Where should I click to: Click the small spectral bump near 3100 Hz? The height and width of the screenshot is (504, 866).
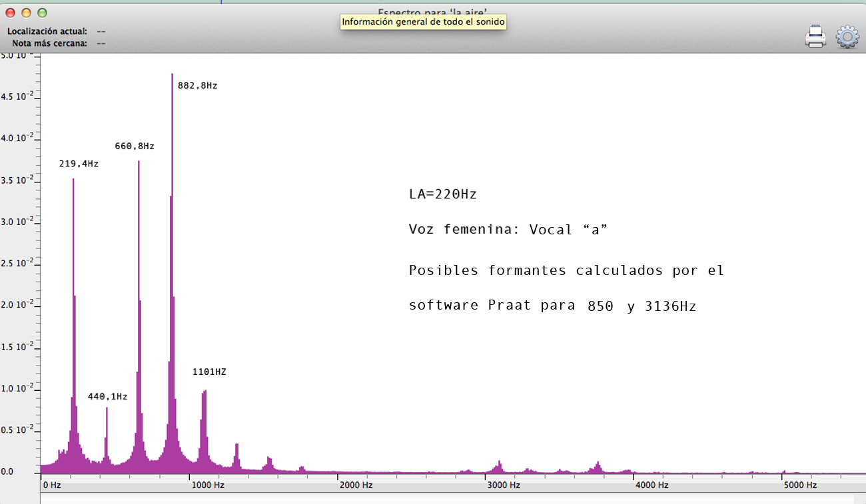click(x=498, y=465)
